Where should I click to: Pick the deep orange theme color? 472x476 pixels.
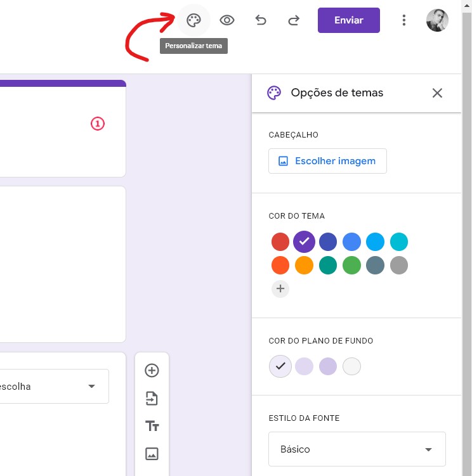coord(280,266)
